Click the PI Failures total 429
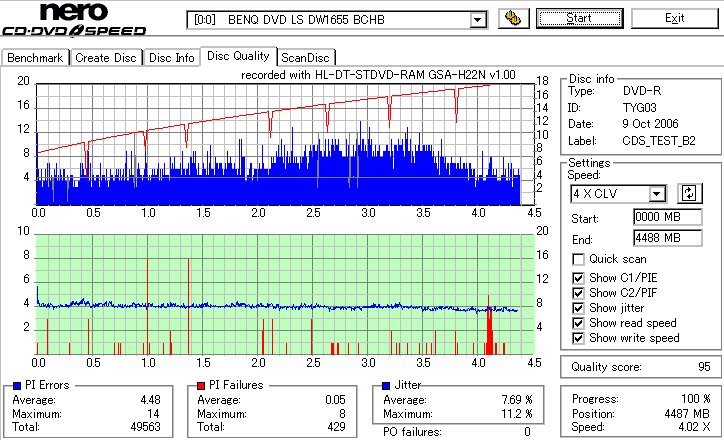The height and width of the screenshot is (441, 724). coord(336,427)
